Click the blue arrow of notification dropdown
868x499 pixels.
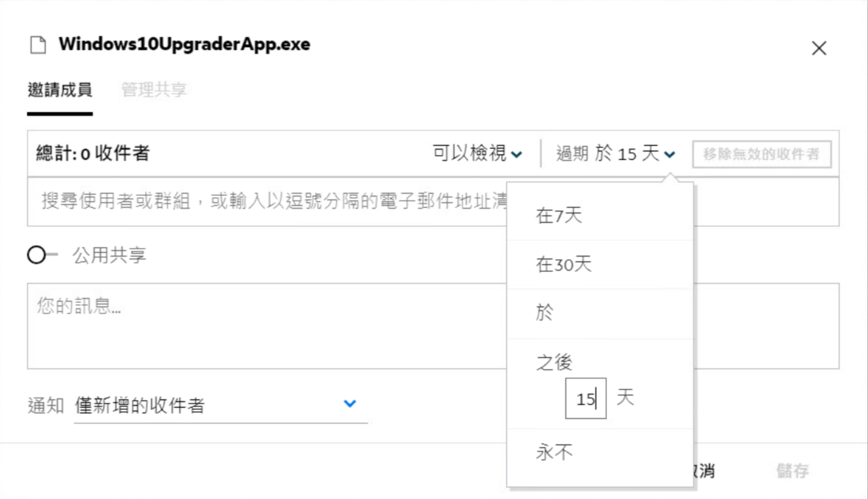pyautogui.click(x=350, y=404)
